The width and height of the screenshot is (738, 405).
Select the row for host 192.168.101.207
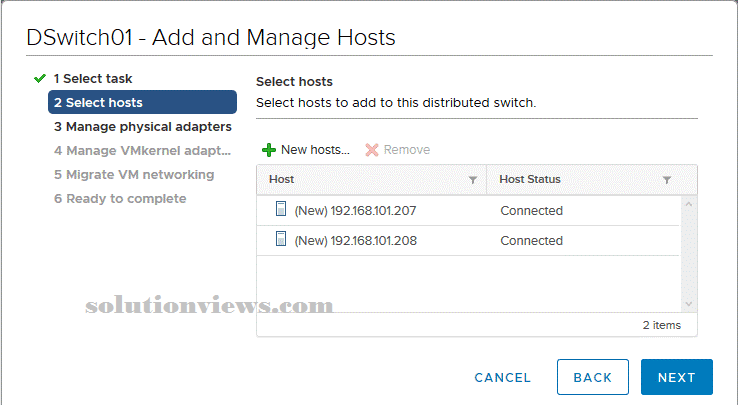(468, 211)
